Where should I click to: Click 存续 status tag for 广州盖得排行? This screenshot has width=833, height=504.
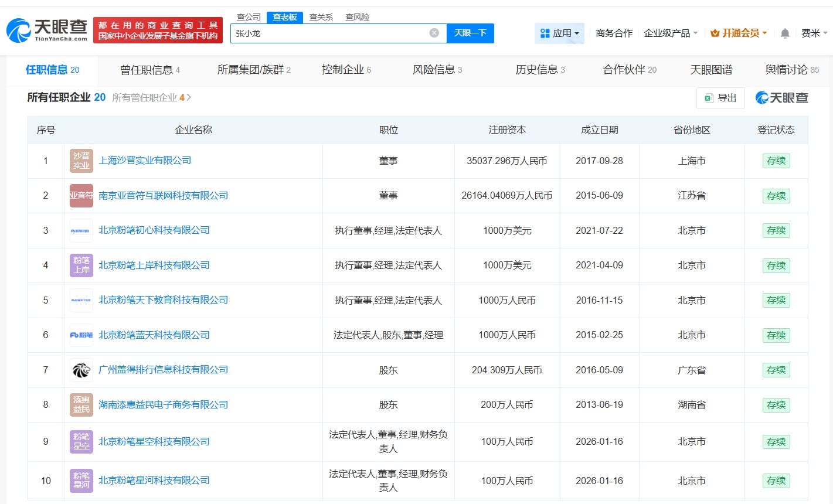[x=776, y=370]
